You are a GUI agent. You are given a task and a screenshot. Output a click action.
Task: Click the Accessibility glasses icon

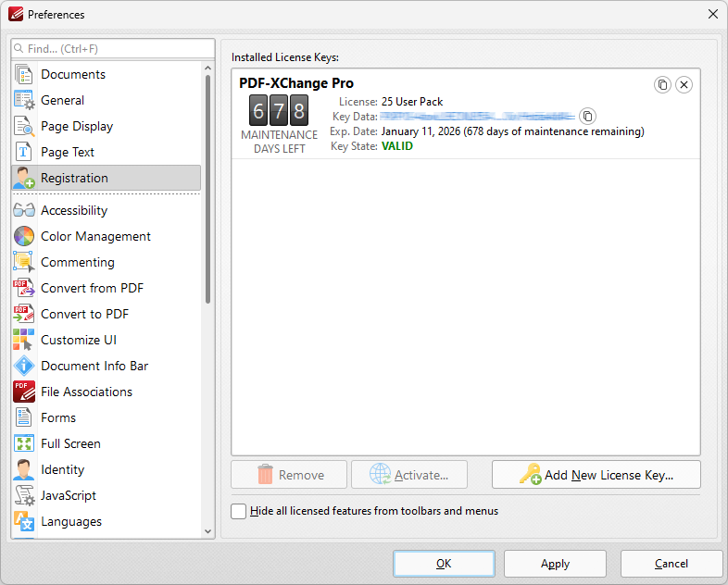click(x=24, y=210)
